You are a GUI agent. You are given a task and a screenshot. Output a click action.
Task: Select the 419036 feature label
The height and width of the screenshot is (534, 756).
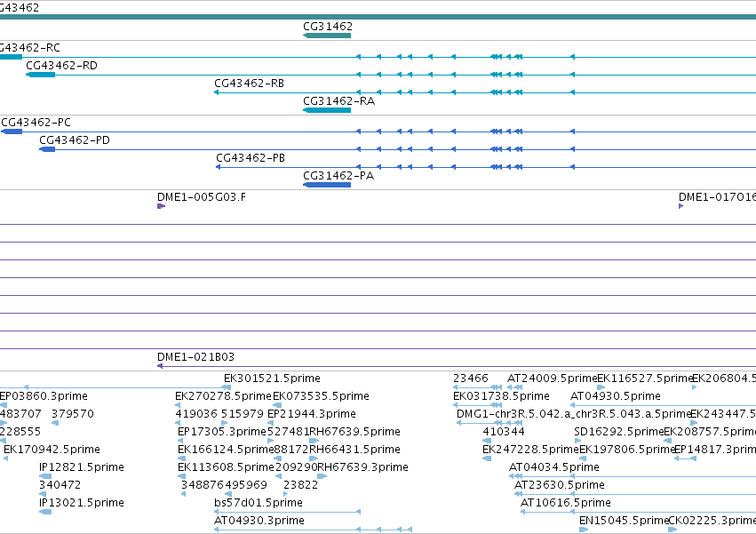pos(196,414)
